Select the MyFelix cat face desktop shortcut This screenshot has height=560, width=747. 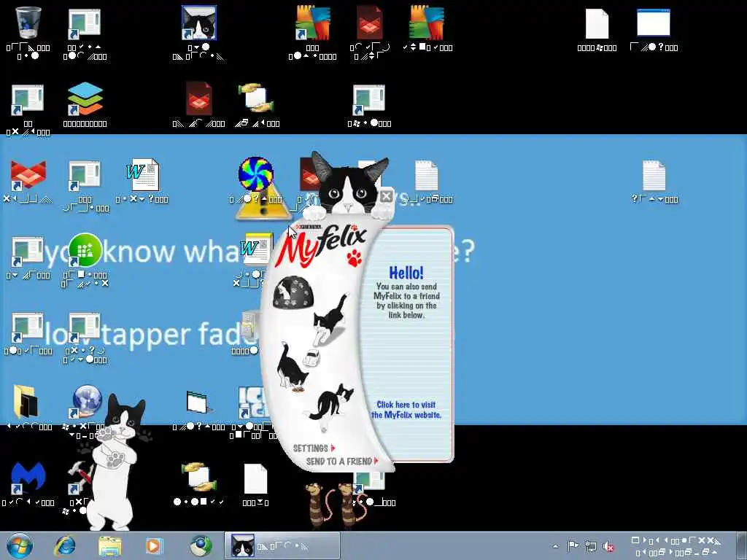198,23
